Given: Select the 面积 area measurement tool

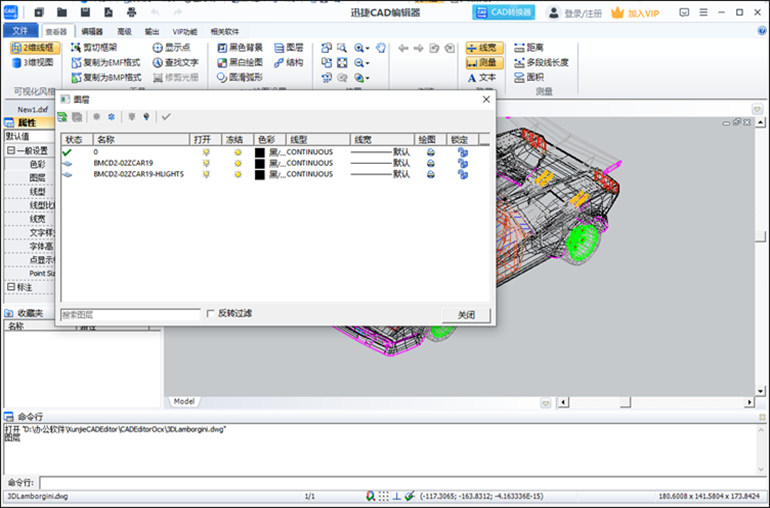Looking at the screenshot, I should pos(529,77).
